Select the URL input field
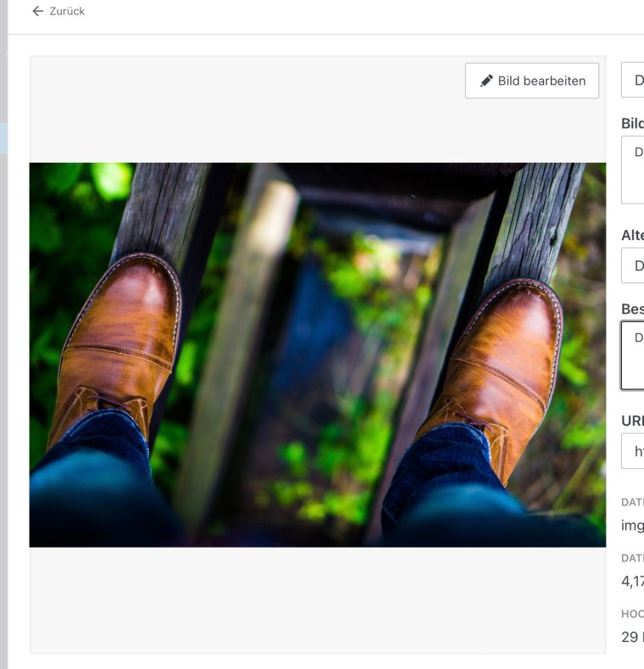This screenshot has height=669, width=644. coord(633,451)
